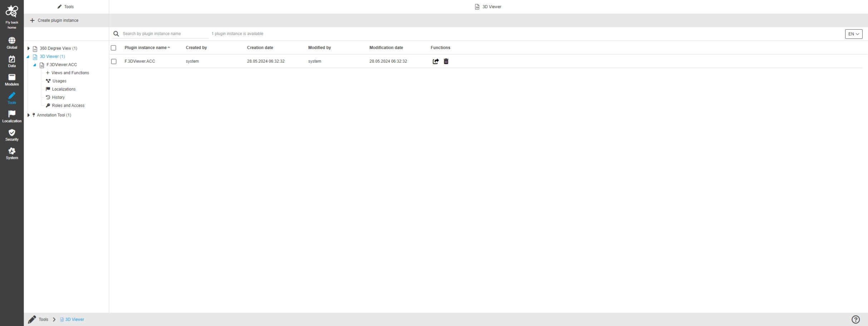Click the Tools header at top left
Screen dimensions: 868x326
66,7
